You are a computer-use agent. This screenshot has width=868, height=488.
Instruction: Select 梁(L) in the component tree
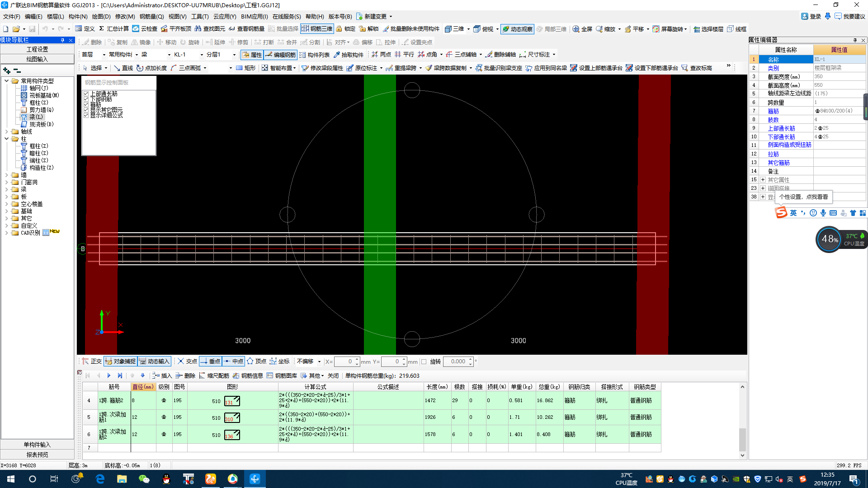(36, 117)
